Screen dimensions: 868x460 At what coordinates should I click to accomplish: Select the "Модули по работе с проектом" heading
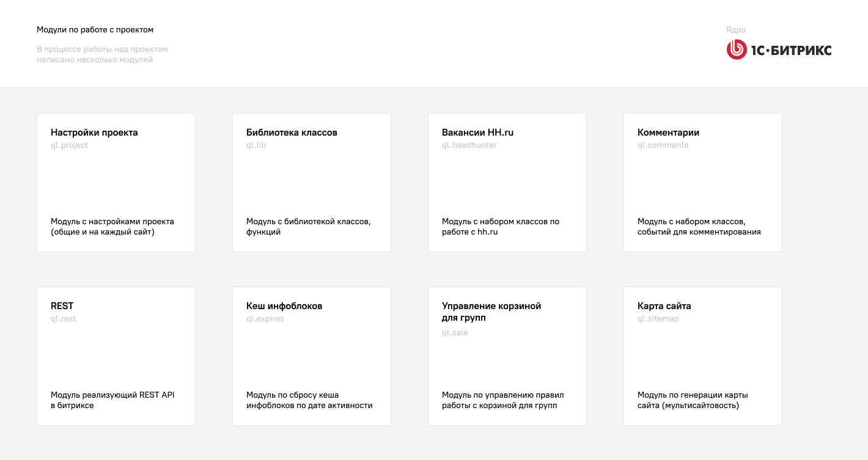95,29
